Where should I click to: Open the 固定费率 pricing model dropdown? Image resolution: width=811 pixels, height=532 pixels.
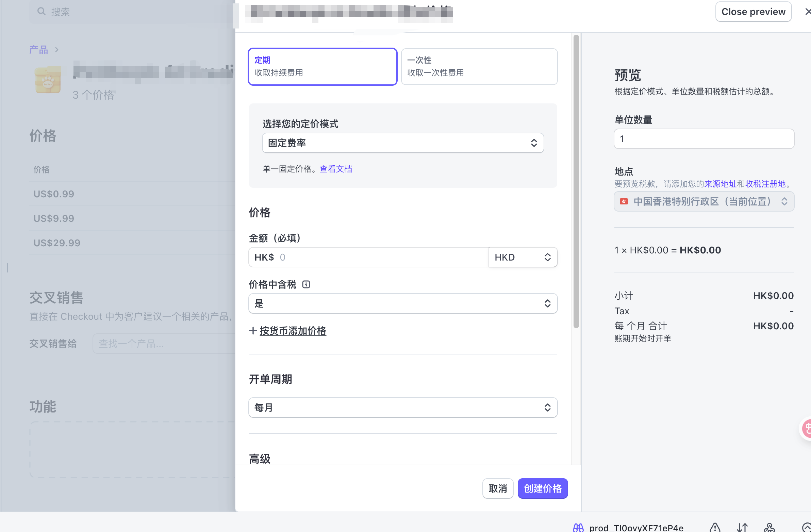click(x=402, y=143)
